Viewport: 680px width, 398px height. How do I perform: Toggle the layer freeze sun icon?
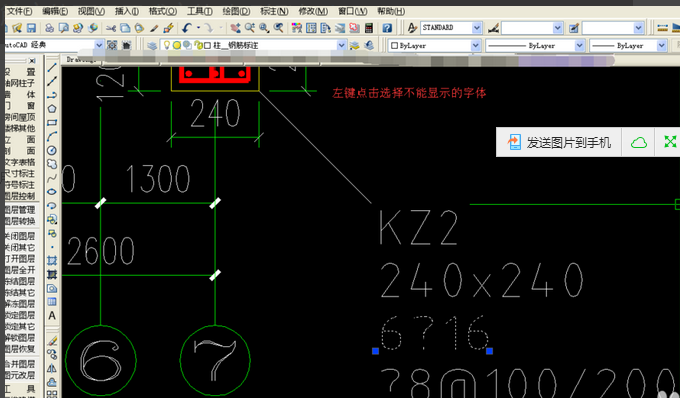(177, 45)
